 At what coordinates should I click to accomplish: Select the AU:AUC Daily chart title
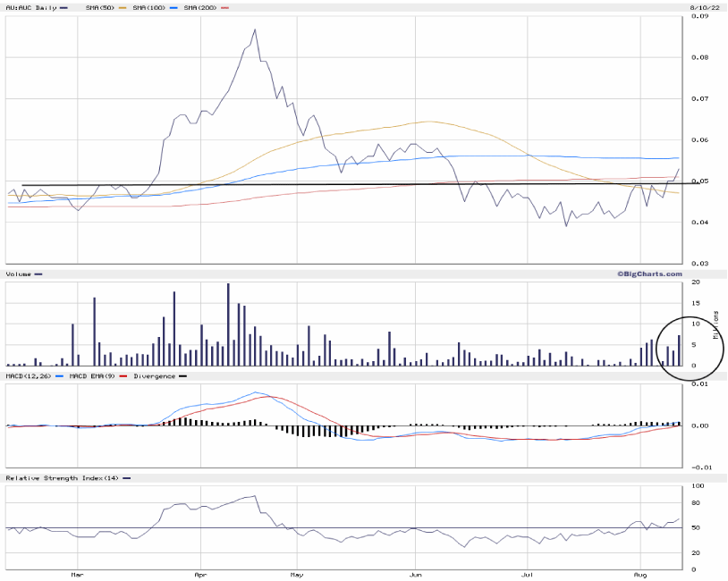(x=30, y=8)
